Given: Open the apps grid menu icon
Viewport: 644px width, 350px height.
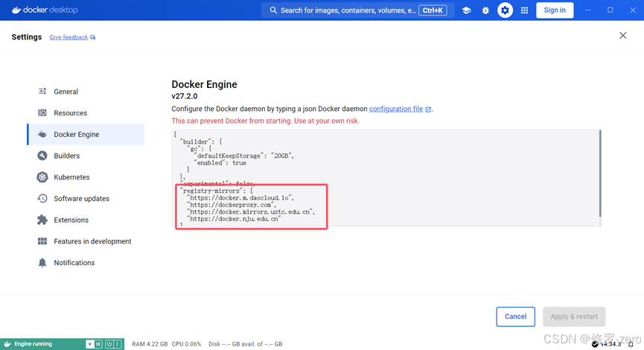Looking at the screenshot, I should (524, 10).
